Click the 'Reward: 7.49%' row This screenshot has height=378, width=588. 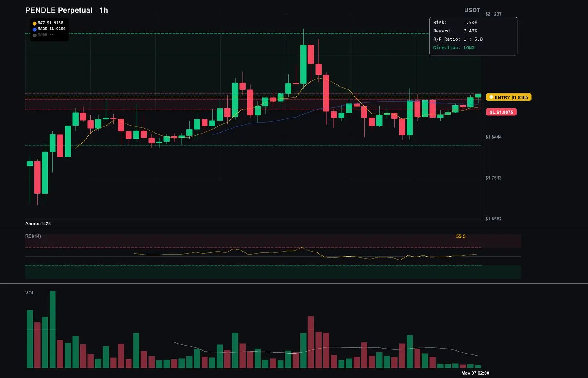455,31
